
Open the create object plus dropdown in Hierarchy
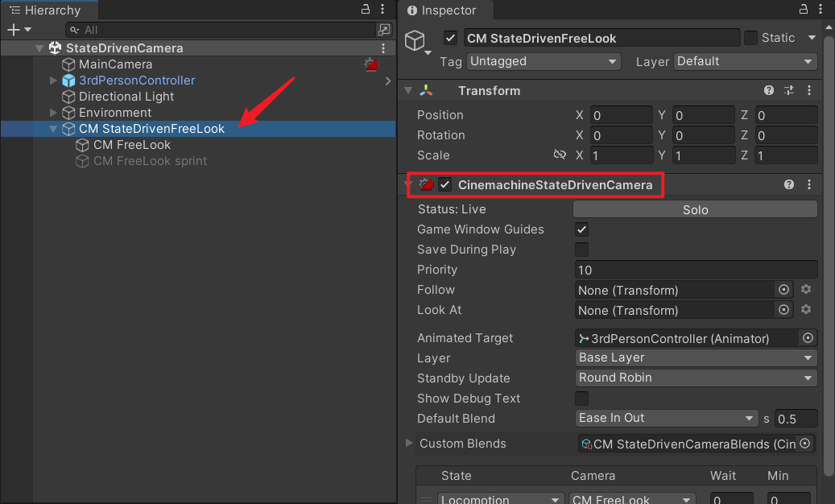tap(19, 30)
